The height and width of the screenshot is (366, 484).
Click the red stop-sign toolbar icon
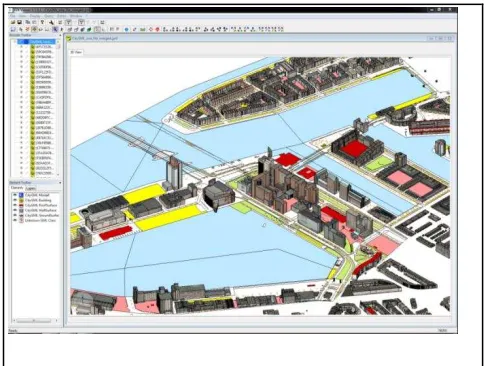[x=157, y=30]
